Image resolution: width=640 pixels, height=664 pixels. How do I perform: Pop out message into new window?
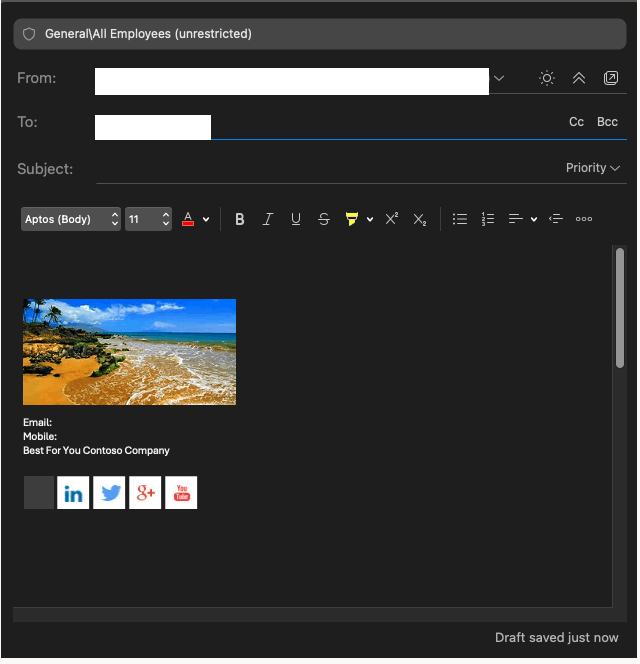611,78
